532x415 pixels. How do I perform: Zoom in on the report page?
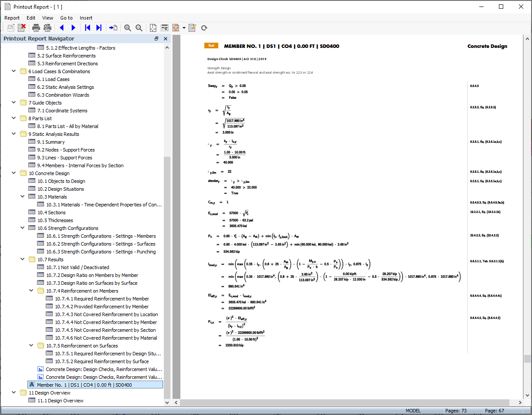tap(128, 27)
